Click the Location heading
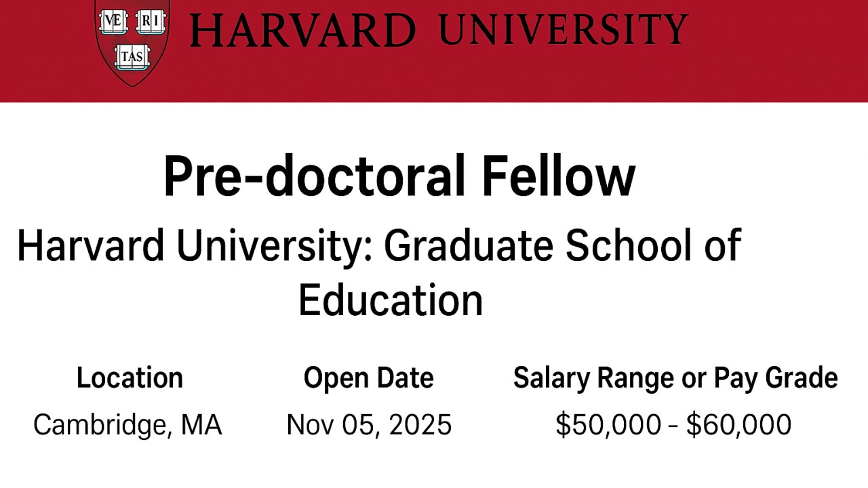868x488 pixels. pos(130,378)
